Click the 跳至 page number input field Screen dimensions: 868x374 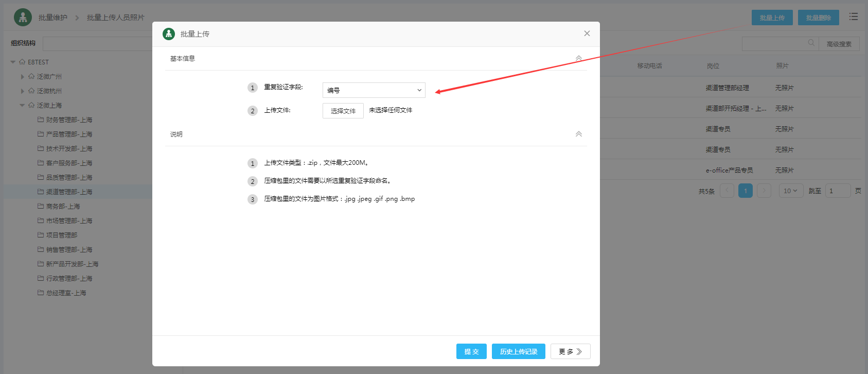[x=837, y=191]
